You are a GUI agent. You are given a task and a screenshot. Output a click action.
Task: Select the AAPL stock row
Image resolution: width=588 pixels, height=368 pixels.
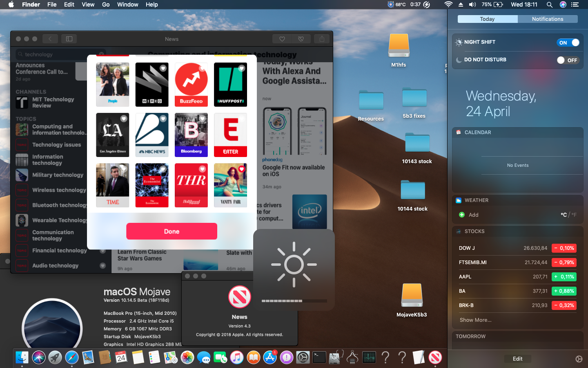(x=517, y=277)
